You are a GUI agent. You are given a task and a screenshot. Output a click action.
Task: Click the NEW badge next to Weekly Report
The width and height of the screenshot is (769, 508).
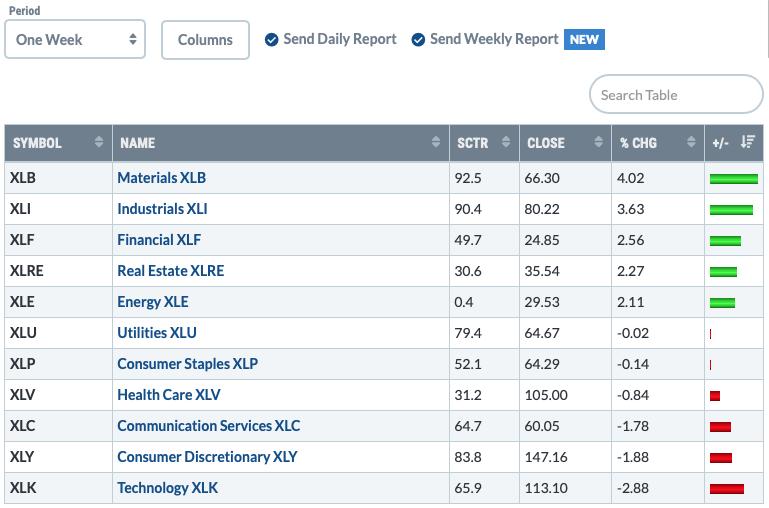[584, 39]
